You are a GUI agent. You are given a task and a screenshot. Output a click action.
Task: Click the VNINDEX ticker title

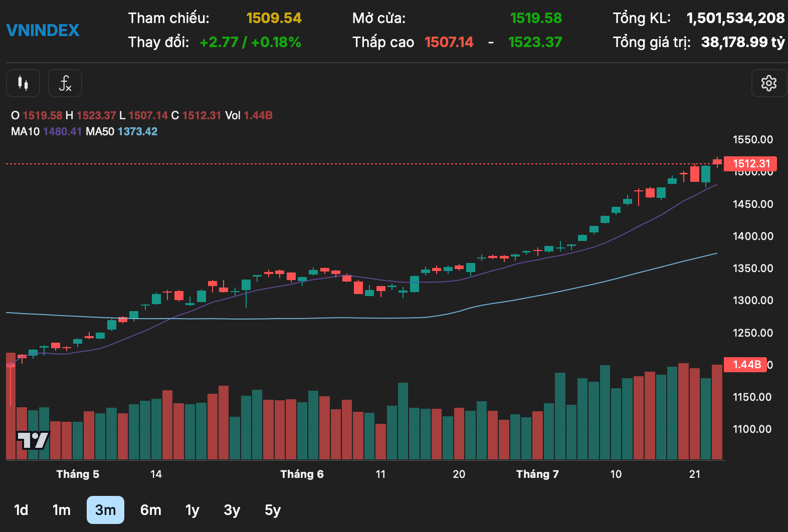tap(43, 31)
